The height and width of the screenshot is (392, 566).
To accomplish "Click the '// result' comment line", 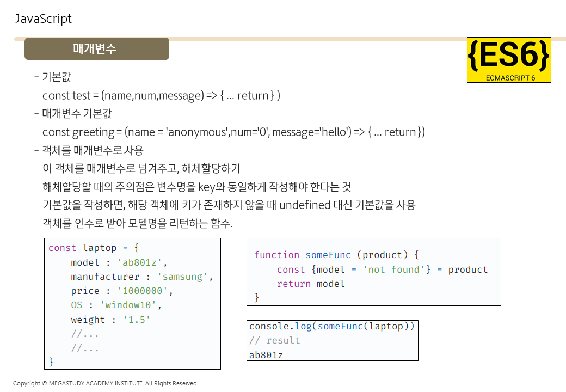I will click(275, 341).
